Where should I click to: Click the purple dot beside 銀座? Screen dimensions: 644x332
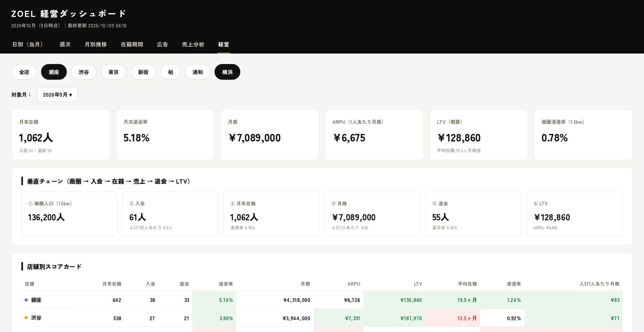(x=26, y=300)
